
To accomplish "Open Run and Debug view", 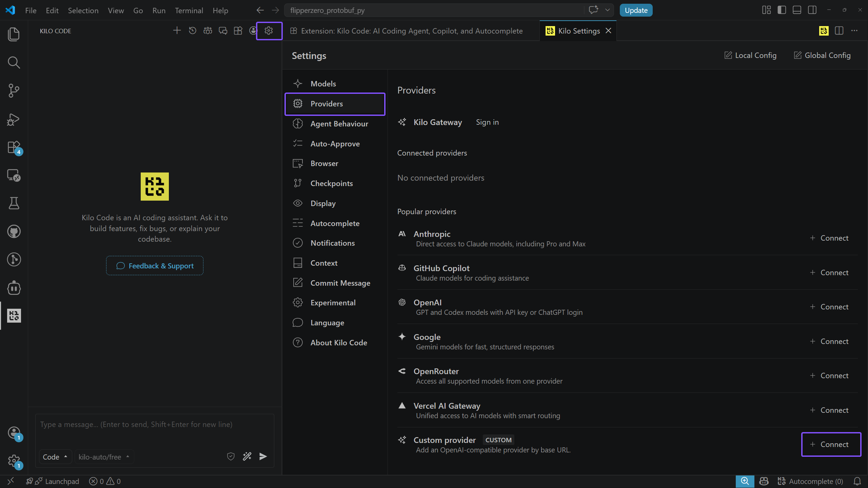I will point(14,119).
